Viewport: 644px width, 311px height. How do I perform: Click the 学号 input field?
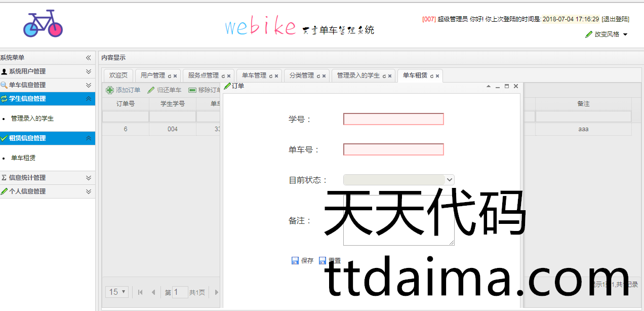[x=393, y=119]
